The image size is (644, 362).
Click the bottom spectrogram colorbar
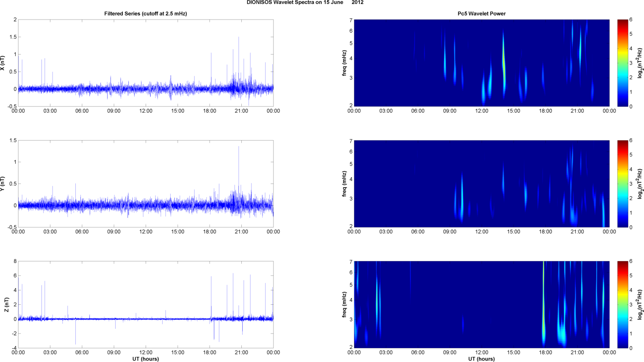pyautogui.click(x=622, y=304)
